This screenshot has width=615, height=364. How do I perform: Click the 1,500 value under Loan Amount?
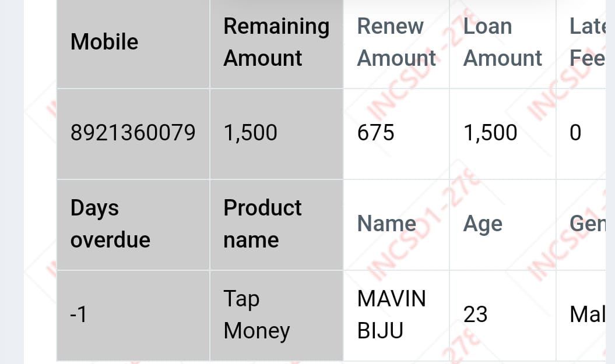(x=490, y=133)
